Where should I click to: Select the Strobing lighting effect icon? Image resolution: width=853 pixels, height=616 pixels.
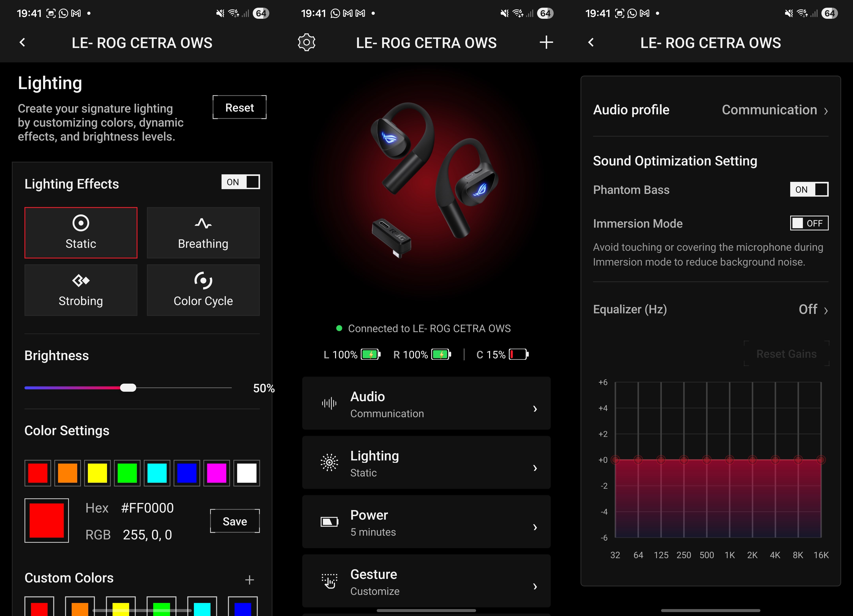click(x=81, y=280)
